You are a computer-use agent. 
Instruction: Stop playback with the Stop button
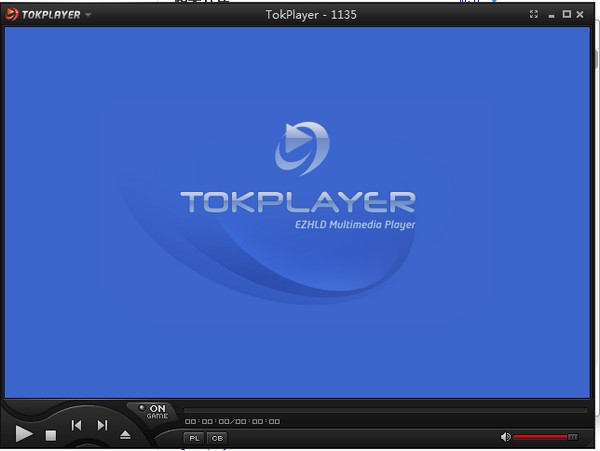pyautogui.click(x=51, y=435)
